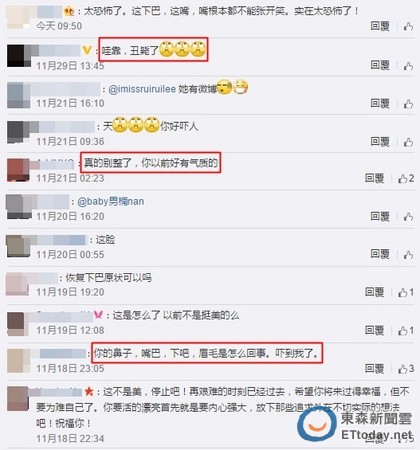
Task: Reply (回覆) to the 今天 09:50 comment
Action: 380,26
